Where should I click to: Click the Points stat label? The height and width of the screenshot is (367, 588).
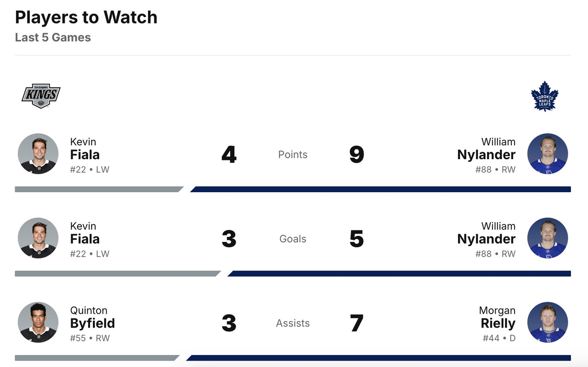293,155
